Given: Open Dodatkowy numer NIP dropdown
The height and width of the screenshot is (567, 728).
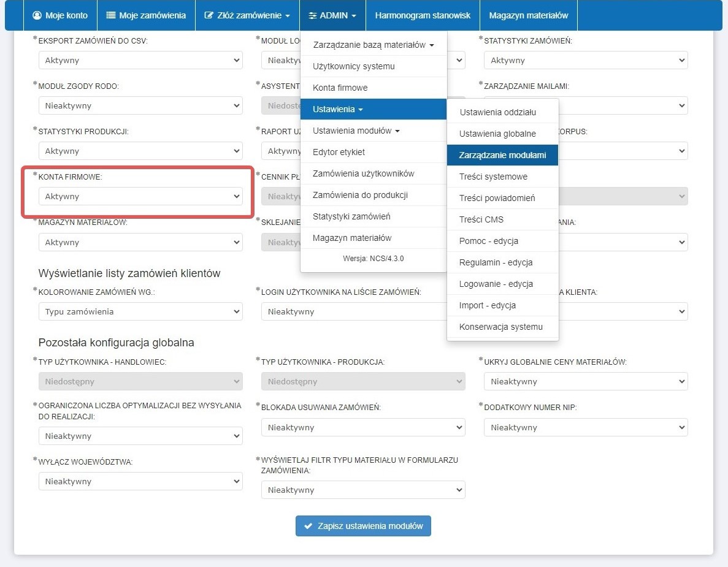Looking at the screenshot, I should (x=585, y=427).
